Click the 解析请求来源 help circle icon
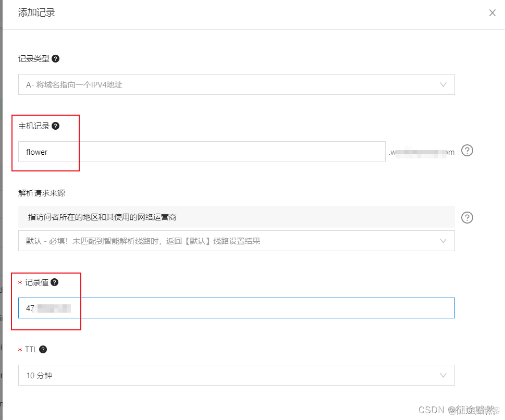The height and width of the screenshot is (420, 505). pyautogui.click(x=467, y=217)
